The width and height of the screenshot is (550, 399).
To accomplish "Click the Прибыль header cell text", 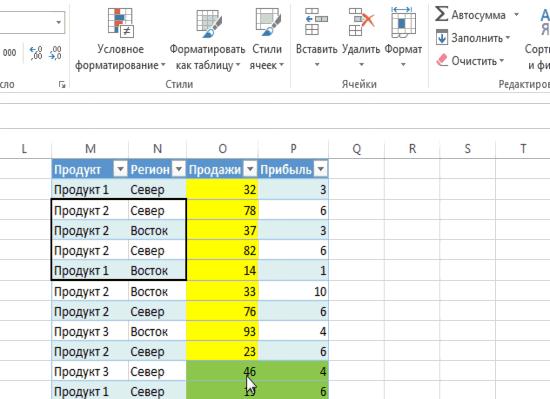I will tap(286, 170).
